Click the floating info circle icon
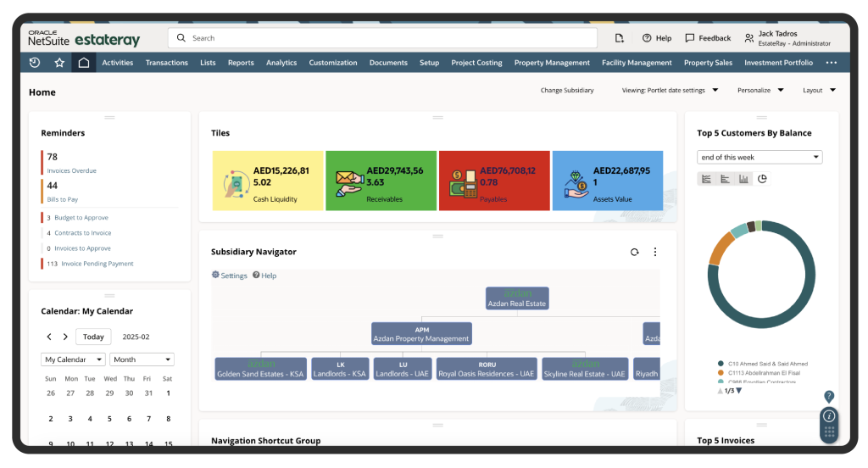This screenshot has height=468, width=868. [x=829, y=416]
